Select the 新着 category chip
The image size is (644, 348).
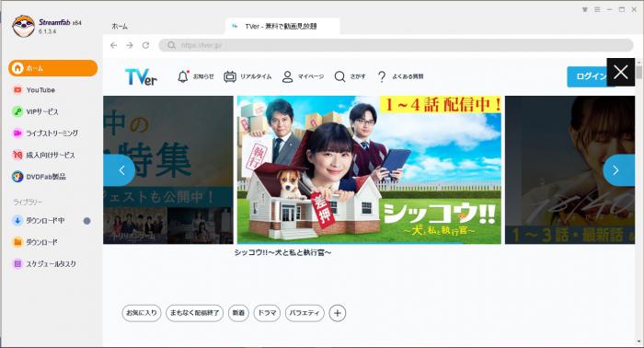(238, 313)
